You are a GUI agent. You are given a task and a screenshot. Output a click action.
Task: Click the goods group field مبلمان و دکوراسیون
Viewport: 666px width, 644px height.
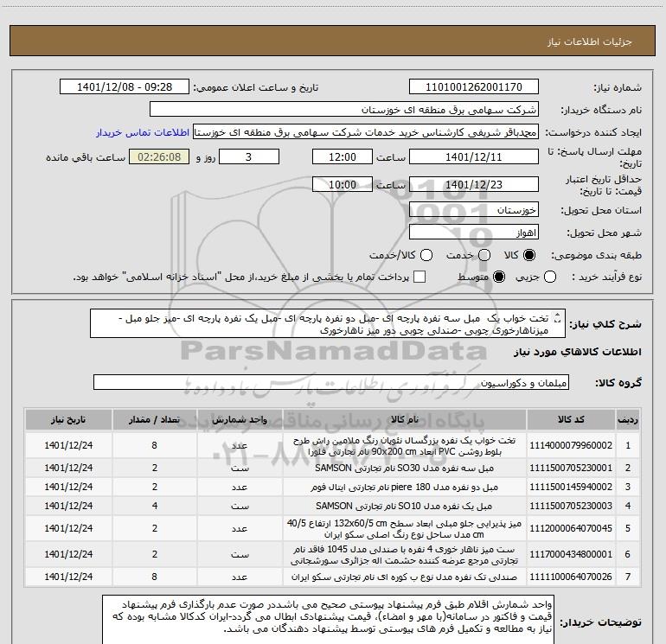(x=331, y=382)
